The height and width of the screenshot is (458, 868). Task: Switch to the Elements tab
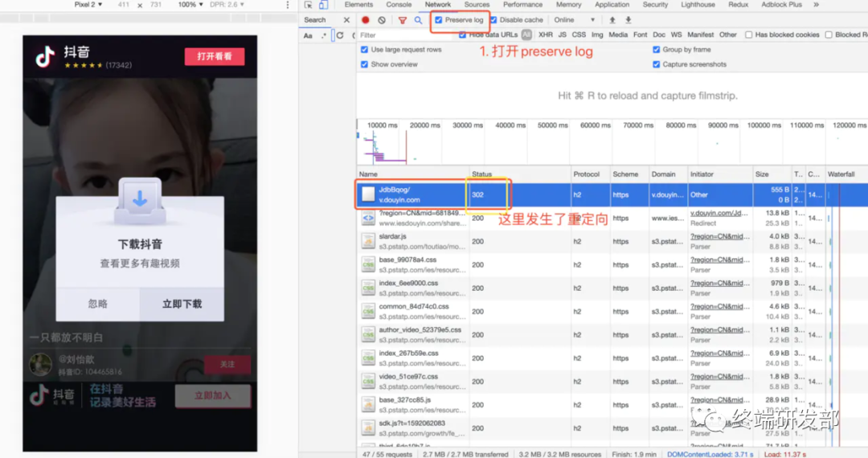pyautogui.click(x=358, y=5)
